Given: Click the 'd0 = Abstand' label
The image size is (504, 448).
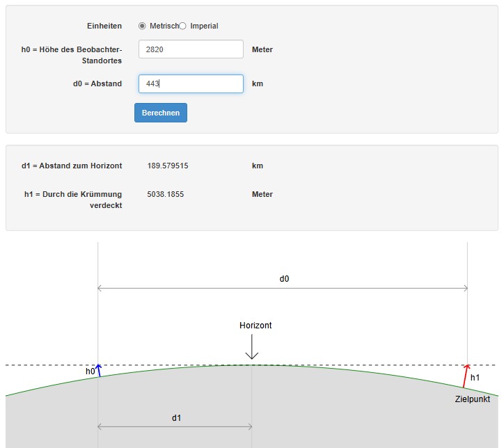Looking at the screenshot, I should tap(97, 83).
